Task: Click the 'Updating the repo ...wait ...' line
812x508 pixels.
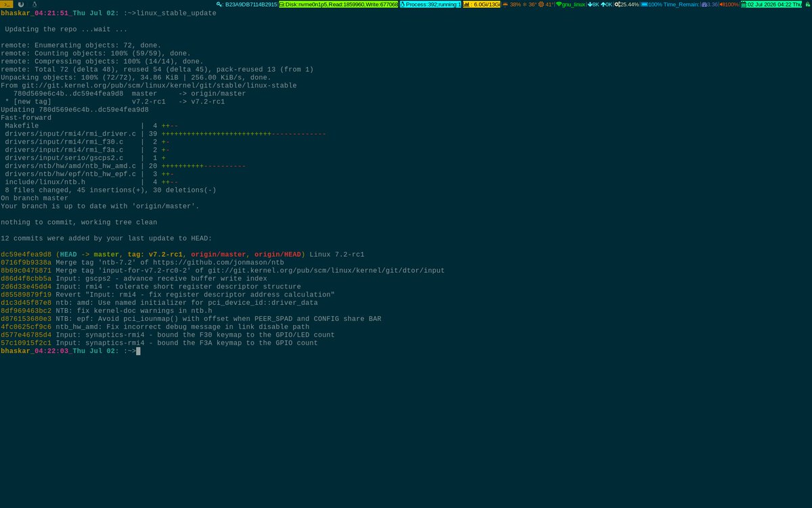Action: coord(66,29)
